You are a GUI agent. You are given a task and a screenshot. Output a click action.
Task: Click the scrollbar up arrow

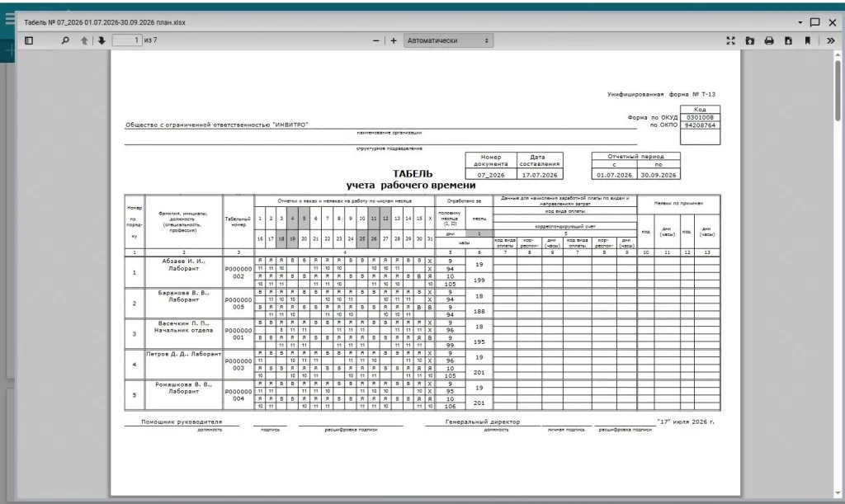(x=838, y=55)
